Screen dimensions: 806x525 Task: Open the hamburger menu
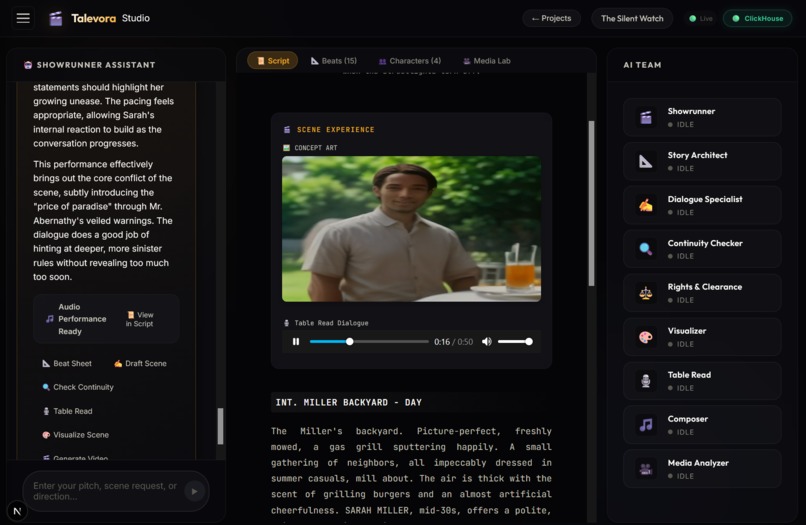click(23, 18)
